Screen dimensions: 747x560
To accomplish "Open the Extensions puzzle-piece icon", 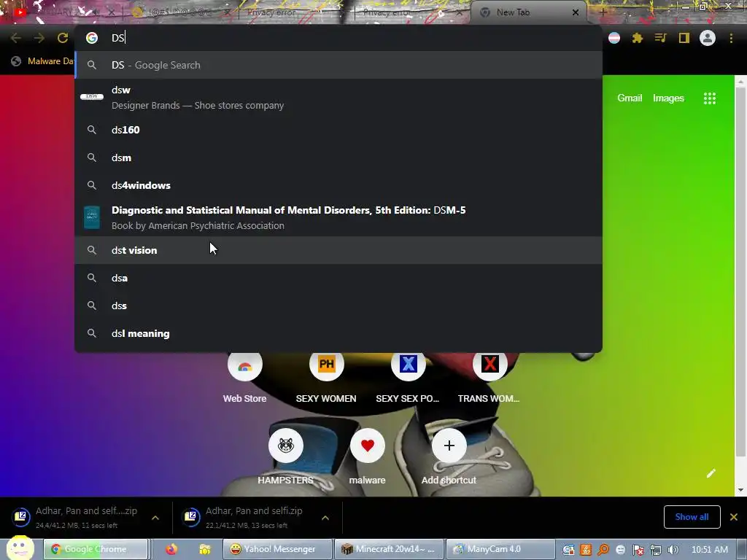I will [x=638, y=38].
